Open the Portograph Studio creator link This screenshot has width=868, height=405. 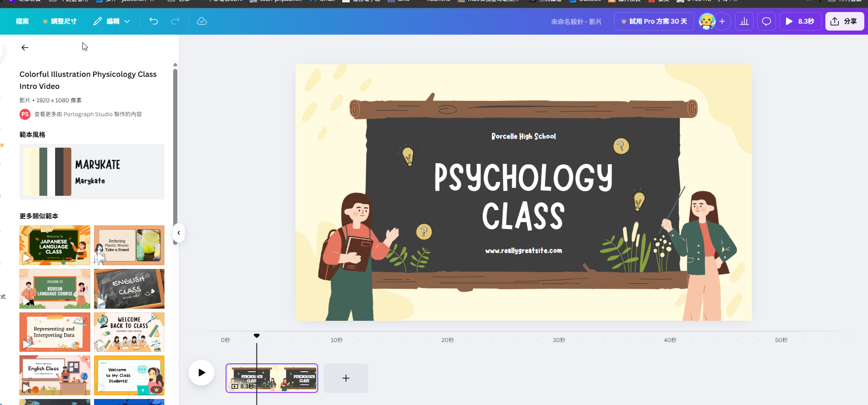[x=88, y=114]
